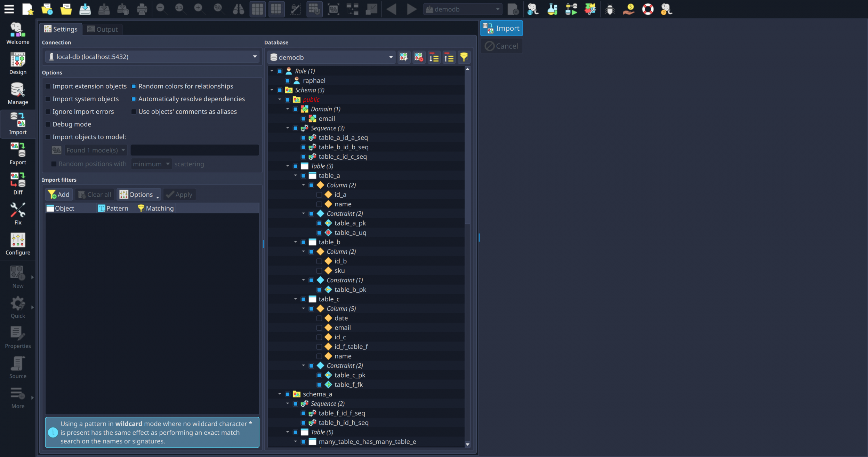Viewport: 868px width, 457px height.
Task: Click Add import filter button
Action: [59, 195]
